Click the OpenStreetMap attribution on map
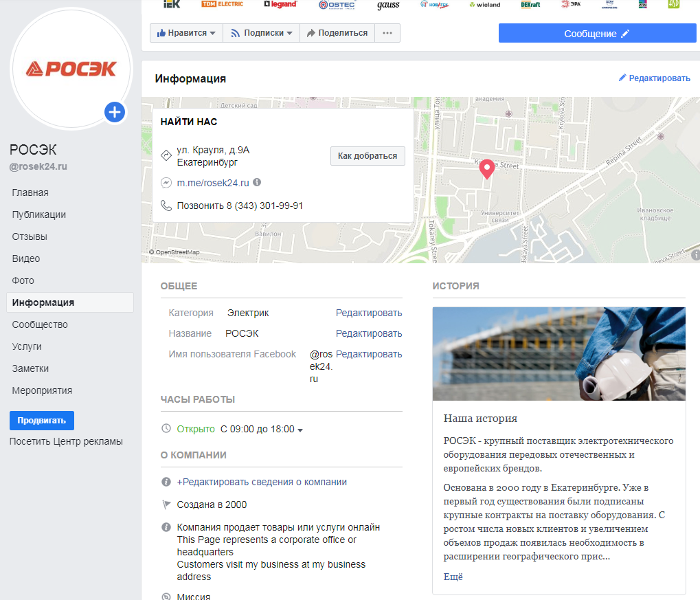The height and width of the screenshot is (600, 700). [x=174, y=252]
